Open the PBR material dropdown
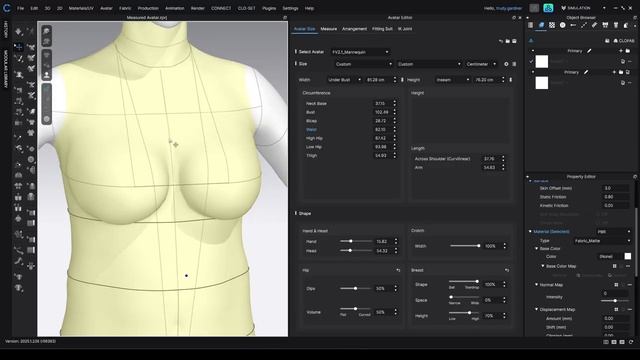640x360 pixels. (x=614, y=232)
